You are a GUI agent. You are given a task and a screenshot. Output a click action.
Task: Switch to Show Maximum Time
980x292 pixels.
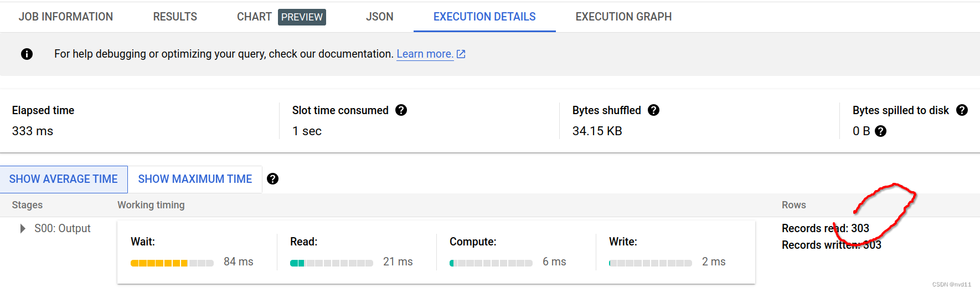[195, 179]
